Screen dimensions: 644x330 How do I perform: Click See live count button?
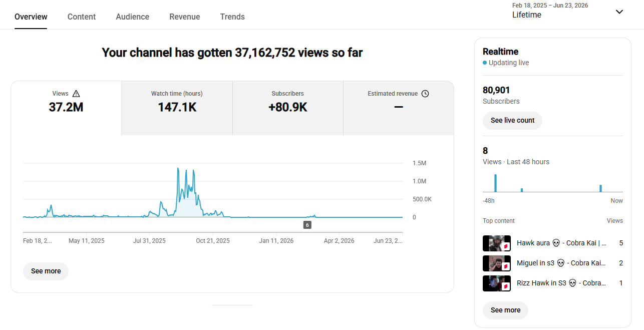click(512, 121)
